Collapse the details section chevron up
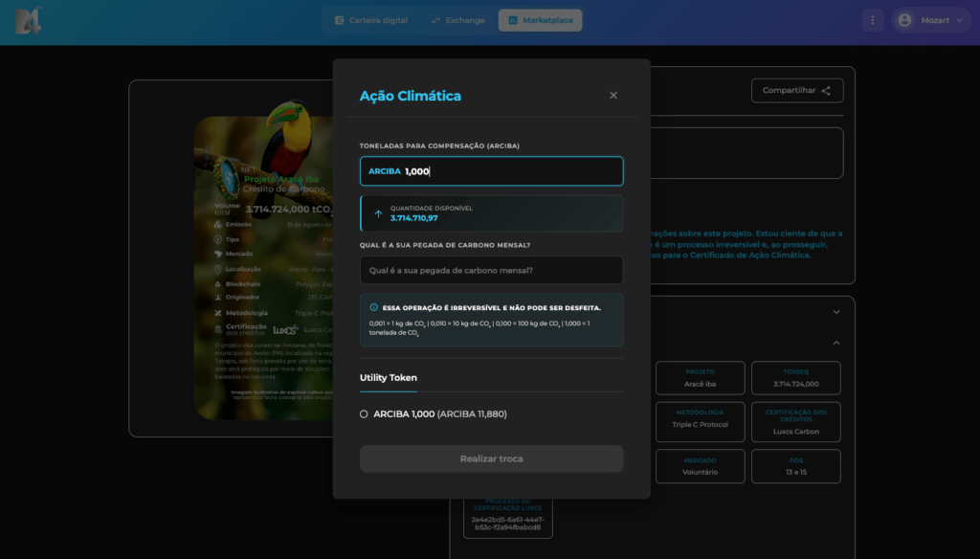The width and height of the screenshot is (980, 559). tap(836, 343)
